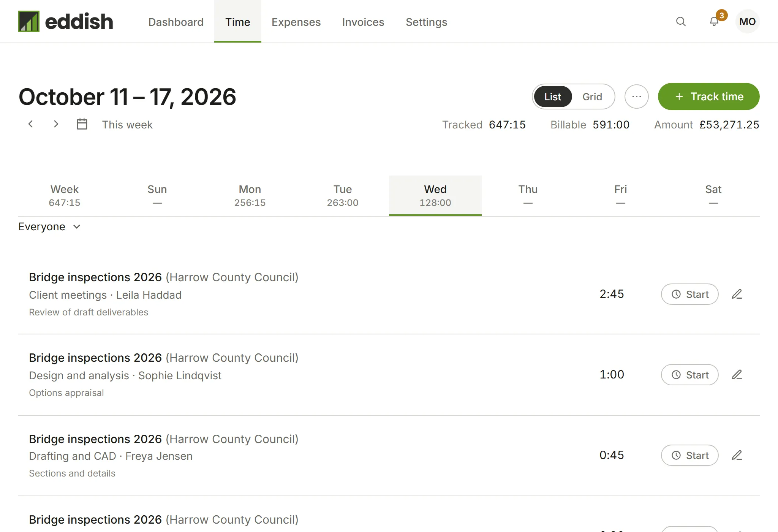Select the Tue 263:00 day tab
778x532 pixels.
[343, 196]
